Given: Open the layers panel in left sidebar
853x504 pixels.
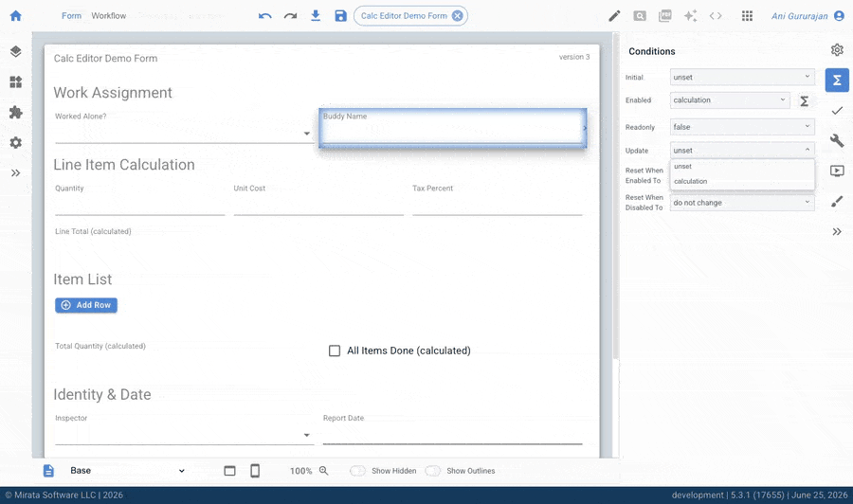Looking at the screenshot, I should (16, 52).
